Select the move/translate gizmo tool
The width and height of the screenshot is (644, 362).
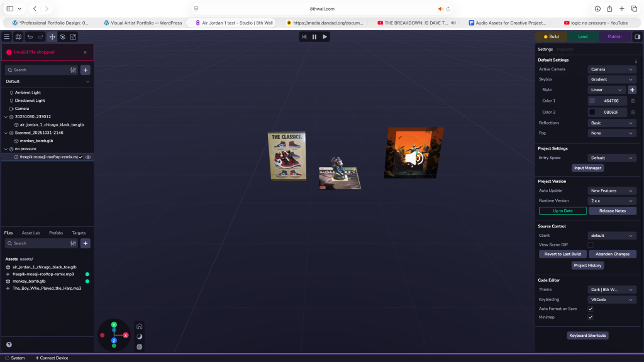[x=52, y=37]
